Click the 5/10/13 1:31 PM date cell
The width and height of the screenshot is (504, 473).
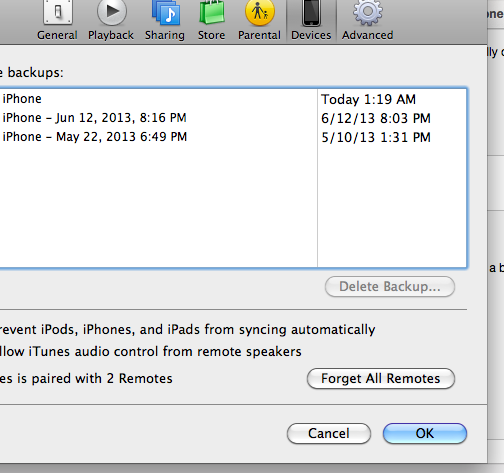coord(376,137)
